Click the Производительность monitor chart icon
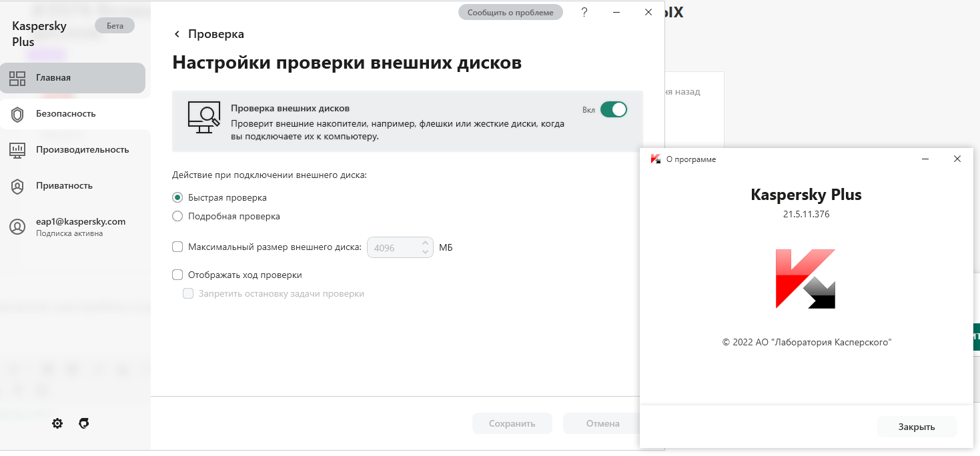980x456 pixels. click(17, 150)
